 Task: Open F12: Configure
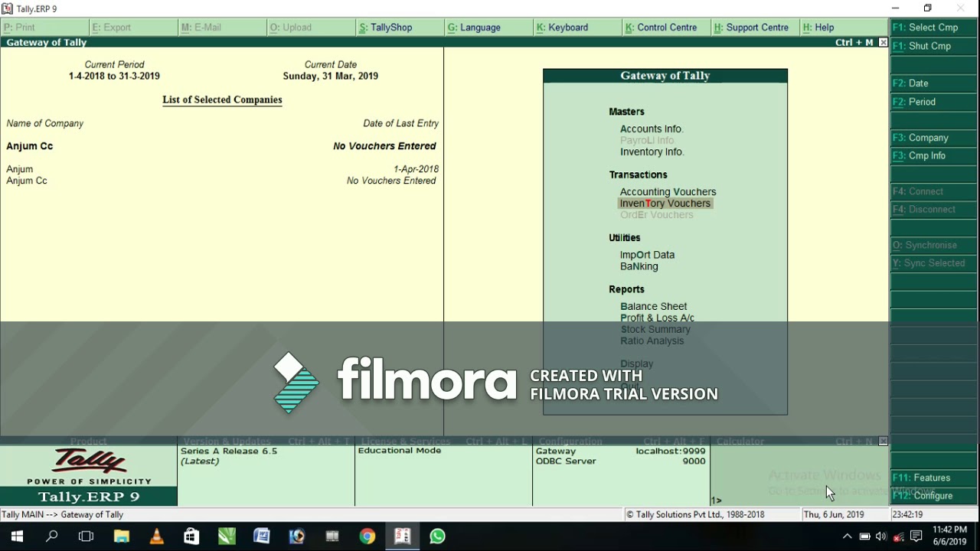(x=934, y=496)
